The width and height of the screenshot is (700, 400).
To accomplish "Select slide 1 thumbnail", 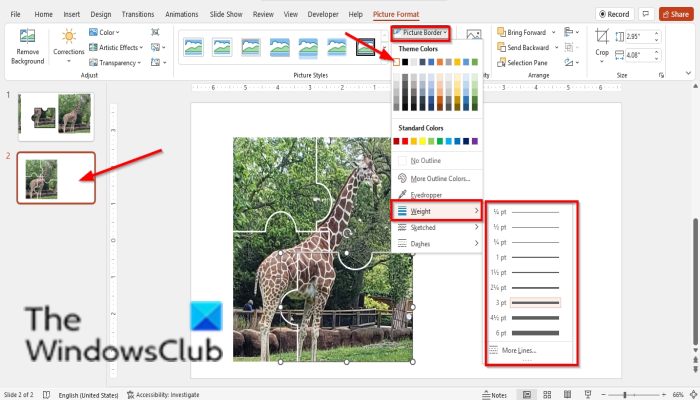I will click(56, 117).
